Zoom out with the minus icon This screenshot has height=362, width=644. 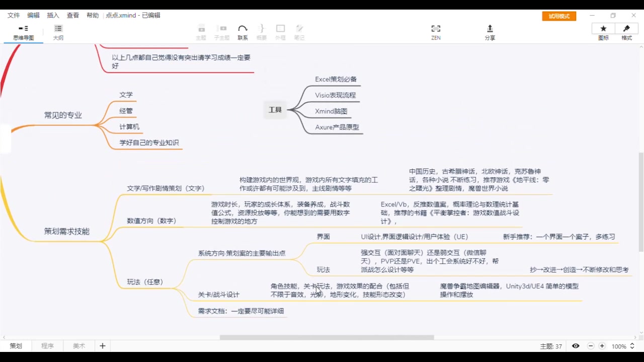tap(591, 346)
